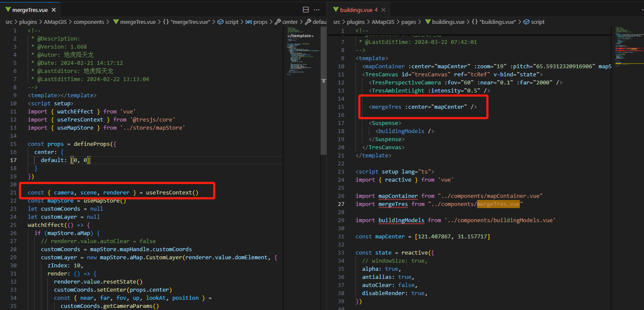Click '{} "buildings.vue"' breadcrumb segment

(494, 22)
